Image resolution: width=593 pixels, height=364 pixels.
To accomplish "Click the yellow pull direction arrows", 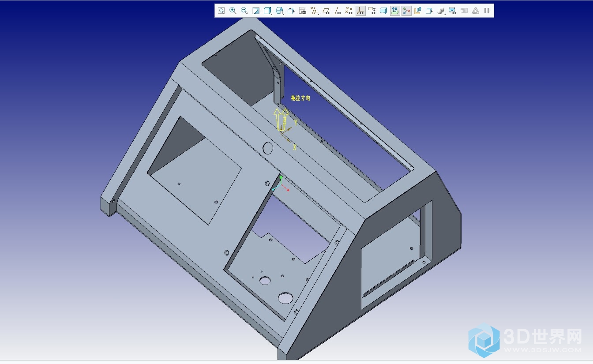I will [x=281, y=119].
